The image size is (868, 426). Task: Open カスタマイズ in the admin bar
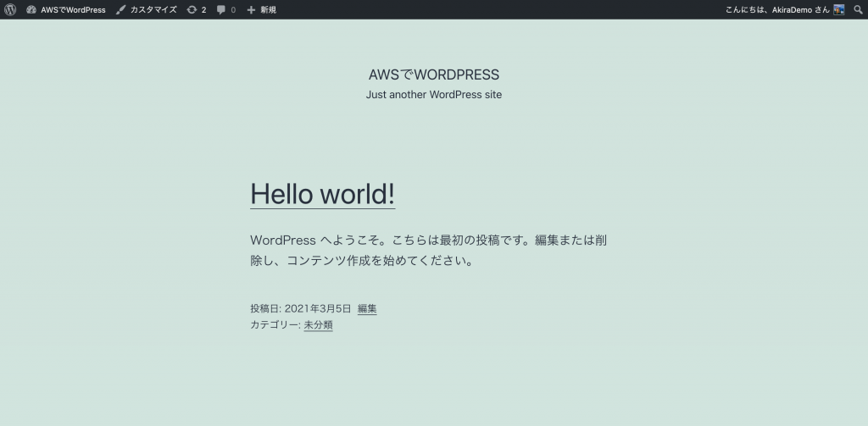146,9
